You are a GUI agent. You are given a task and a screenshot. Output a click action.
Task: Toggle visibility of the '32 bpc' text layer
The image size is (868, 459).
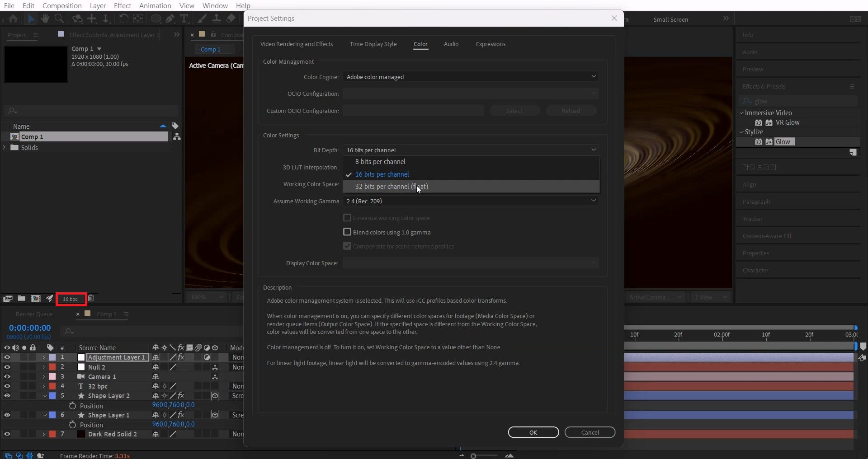pyautogui.click(x=7, y=386)
